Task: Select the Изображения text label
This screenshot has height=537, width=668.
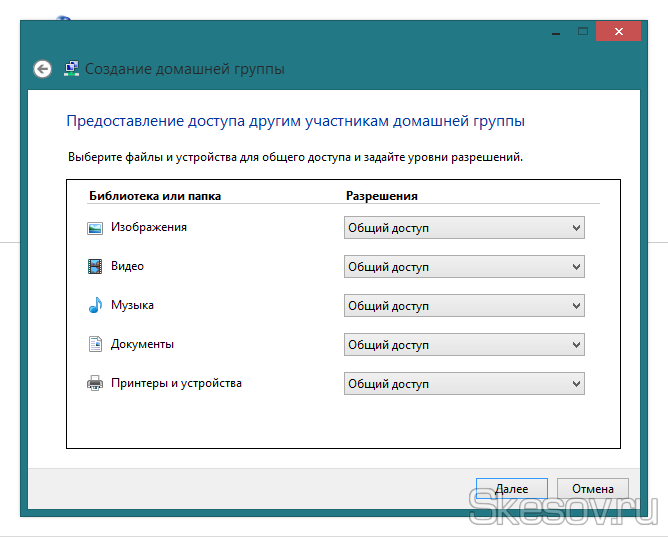Action: tap(148, 228)
